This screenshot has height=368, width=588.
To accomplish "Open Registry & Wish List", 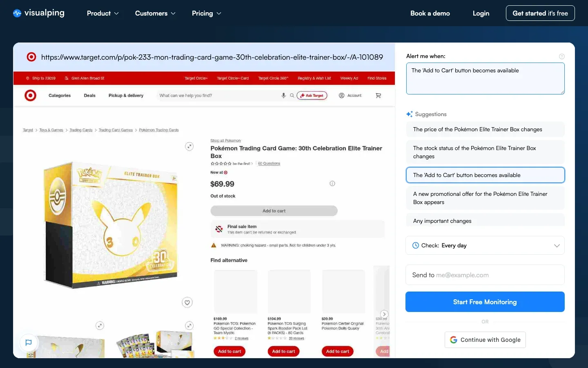I will [314, 78].
